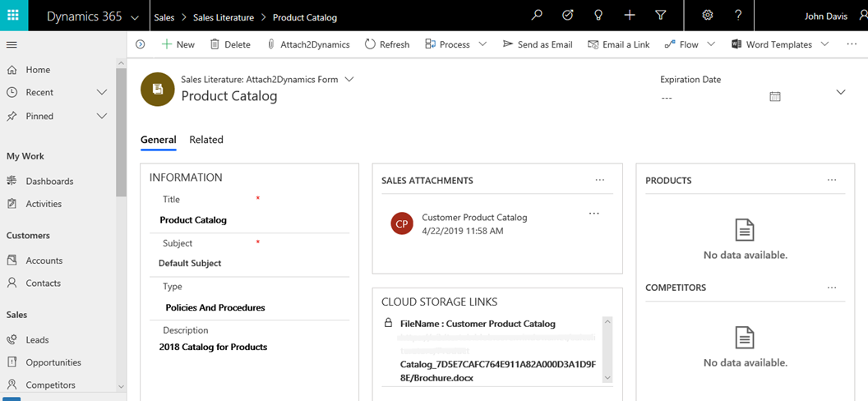The width and height of the screenshot is (868, 401).
Task: Refresh the record
Action: click(x=387, y=44)
